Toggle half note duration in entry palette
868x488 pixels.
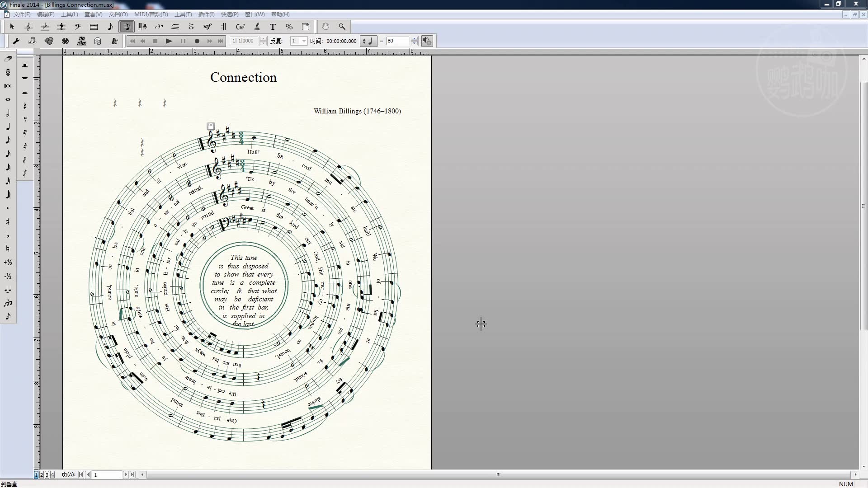(8, 113)
